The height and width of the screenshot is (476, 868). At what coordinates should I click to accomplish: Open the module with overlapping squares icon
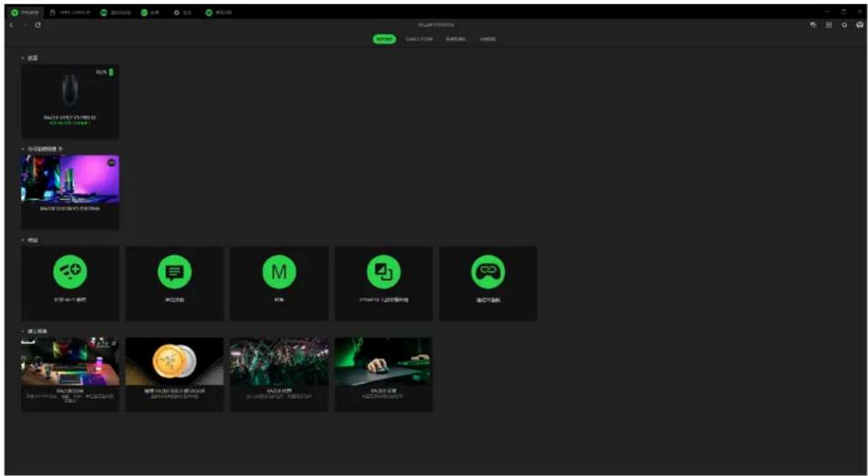[x=384, y=284]
